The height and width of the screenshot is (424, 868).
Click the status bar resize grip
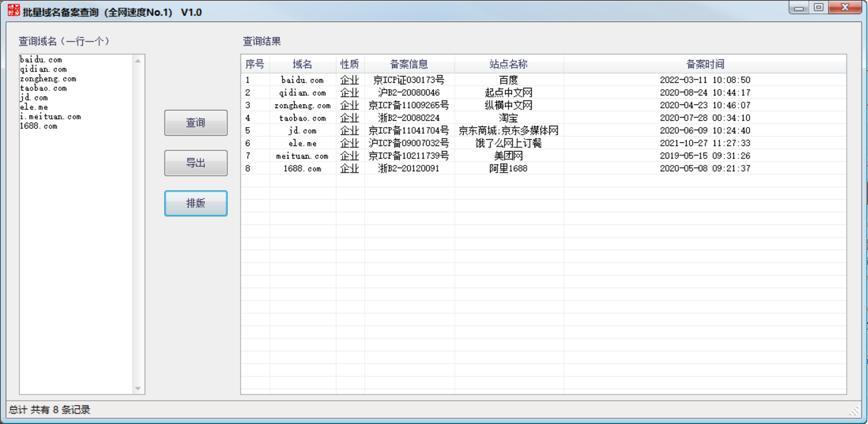[854, 411]
